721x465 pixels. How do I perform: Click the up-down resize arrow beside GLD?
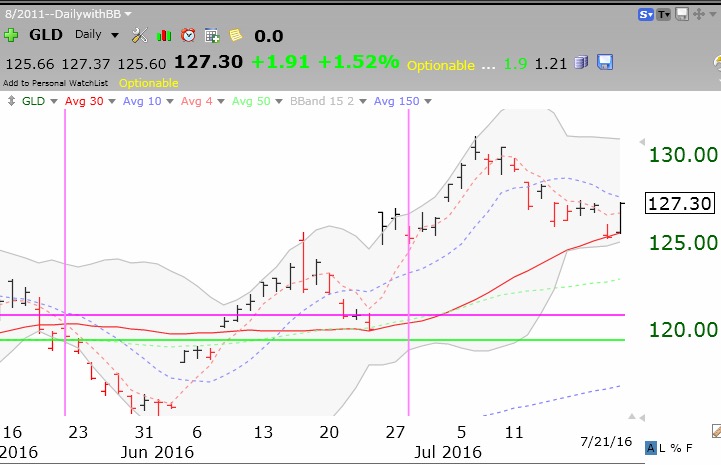(x=11, y=101)
